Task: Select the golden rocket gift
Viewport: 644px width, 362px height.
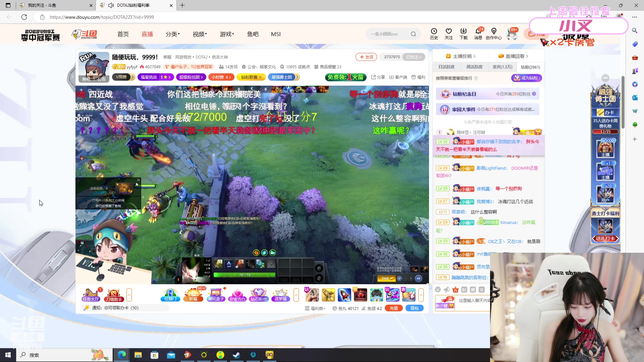Action: click(x=328, y=295)
